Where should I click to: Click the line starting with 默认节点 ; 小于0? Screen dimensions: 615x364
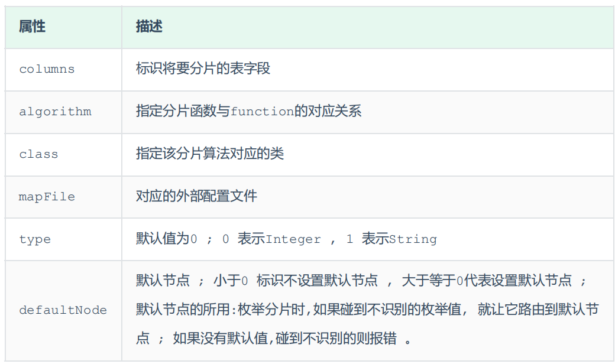pos(361,281)
